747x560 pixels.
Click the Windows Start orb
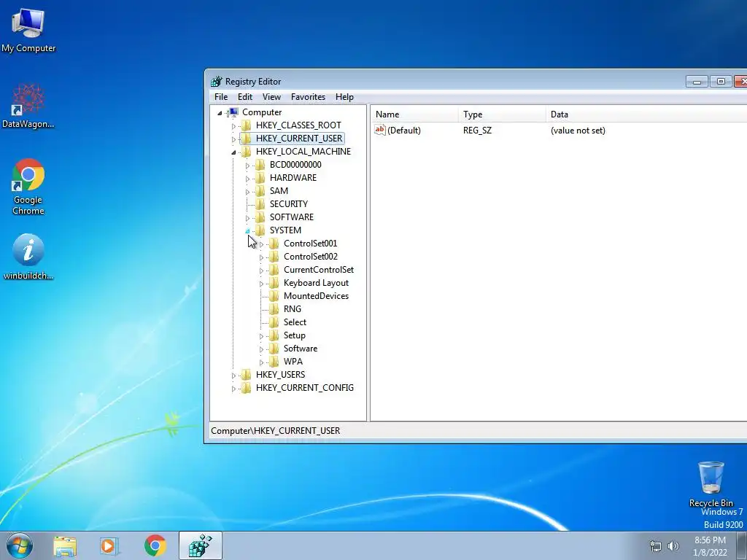point(20,545)
